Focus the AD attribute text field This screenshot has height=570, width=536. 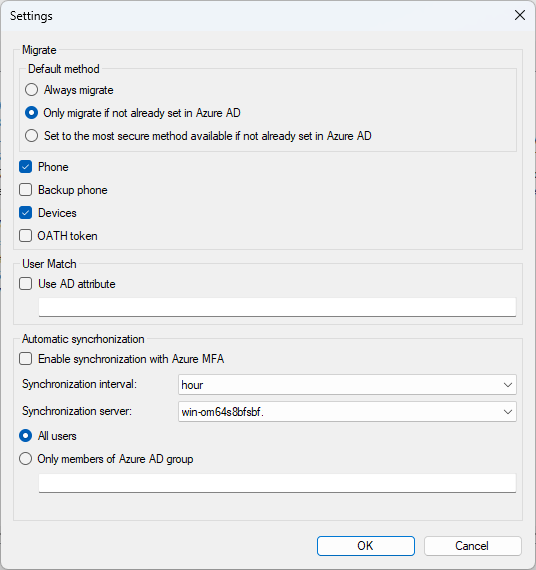click(277, 307)
